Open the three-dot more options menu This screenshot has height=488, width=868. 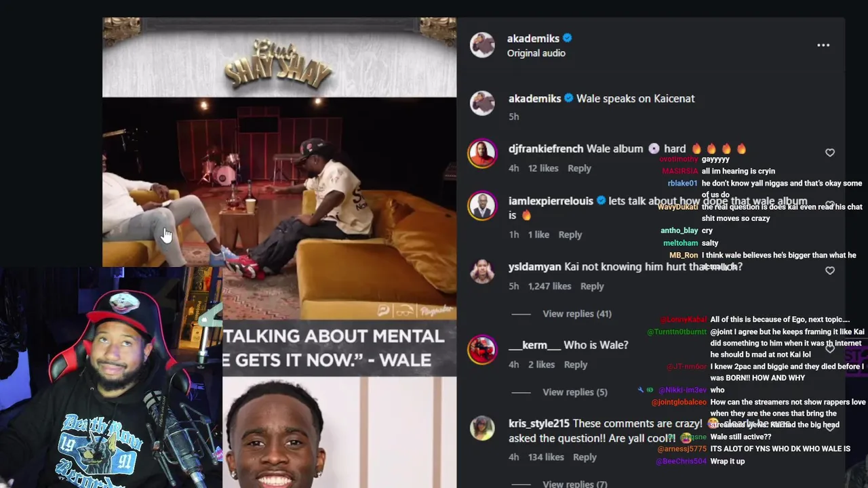click(x=823, y=45)
